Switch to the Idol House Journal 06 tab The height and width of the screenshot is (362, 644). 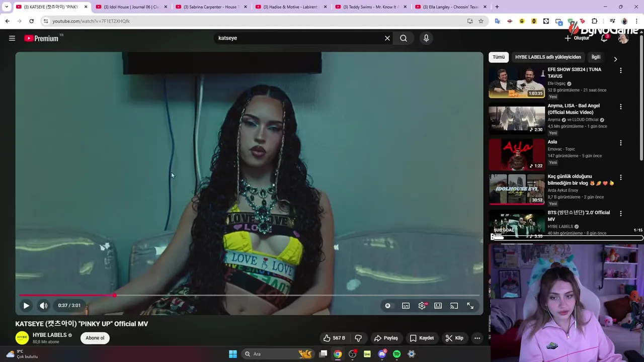click(131, 7)
